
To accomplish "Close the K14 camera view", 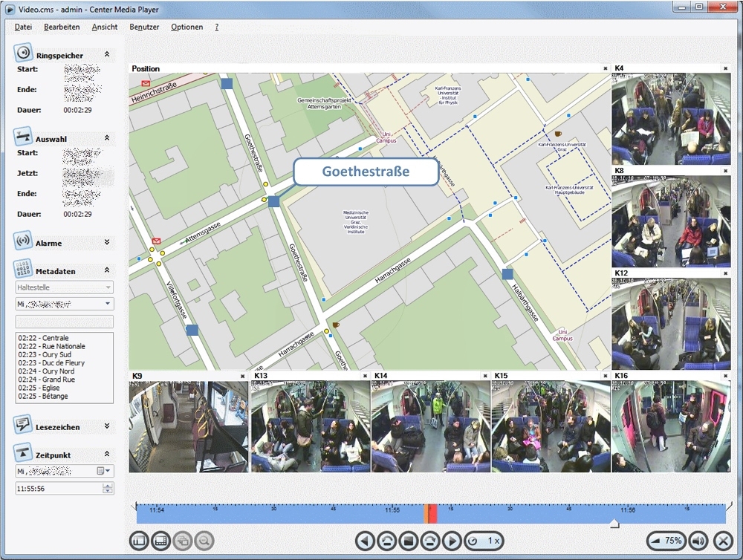I will [485, 376].
